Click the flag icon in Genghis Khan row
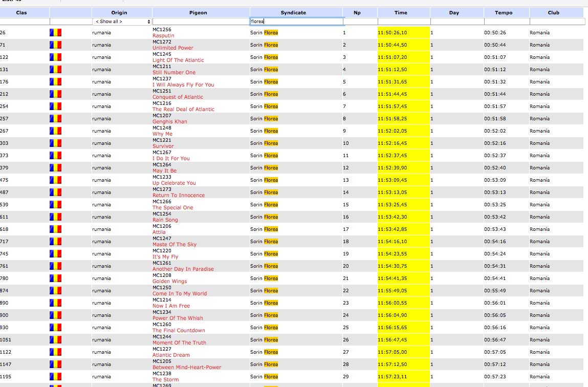 [55, 118]
